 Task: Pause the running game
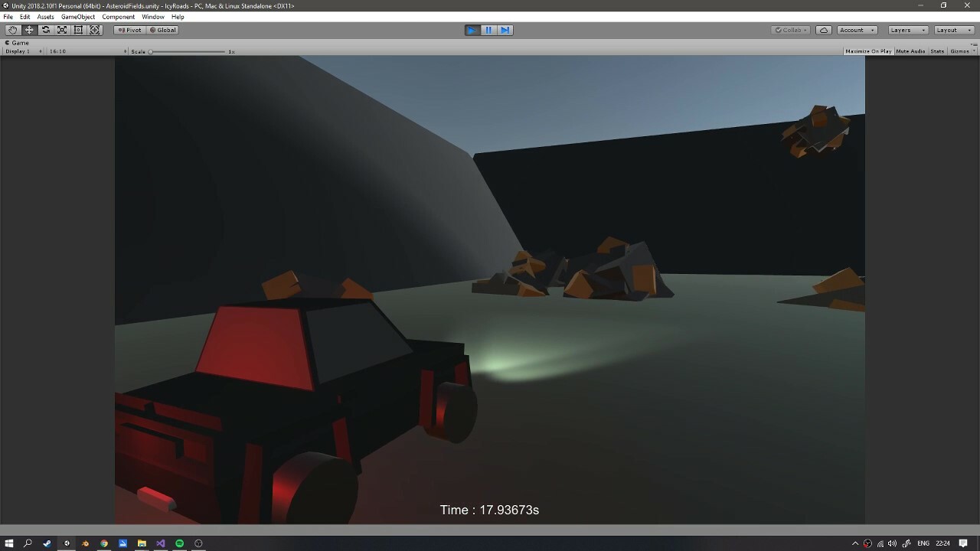point(488,30)
